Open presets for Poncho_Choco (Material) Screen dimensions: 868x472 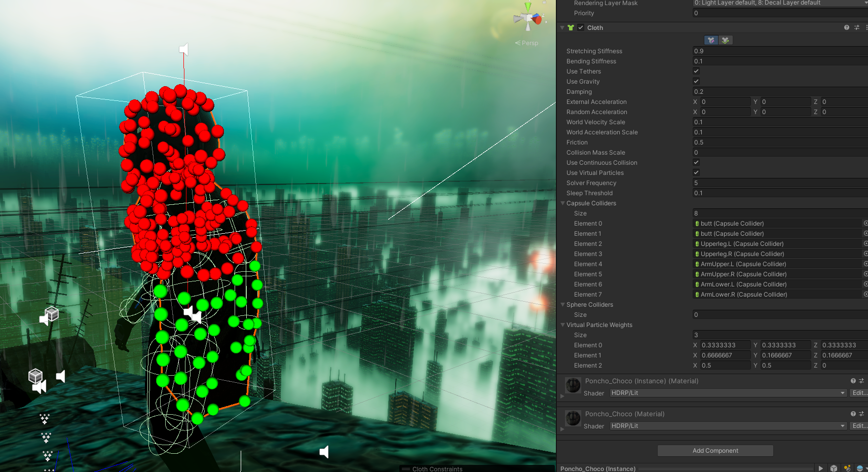(861, 414)
